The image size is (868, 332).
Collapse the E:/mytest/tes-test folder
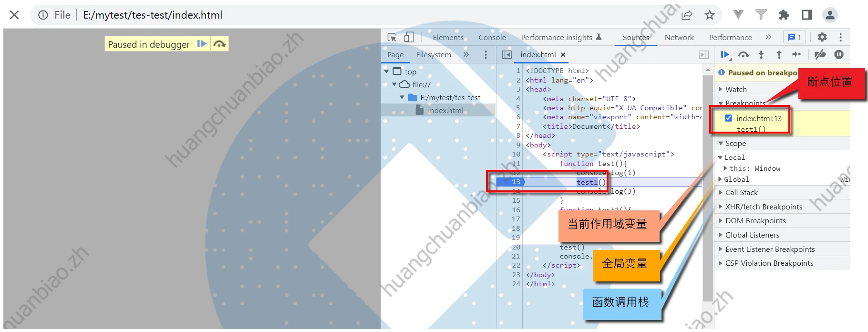(x=402, y=97)
